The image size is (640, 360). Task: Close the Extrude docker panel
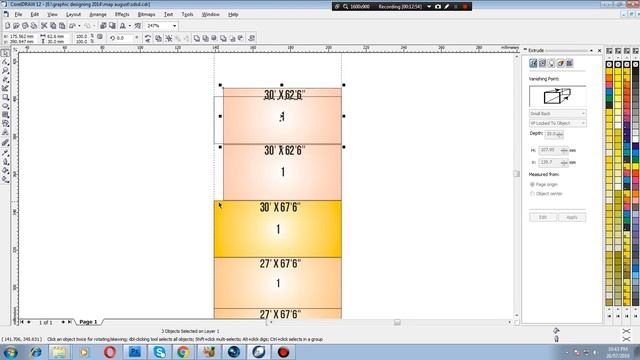click(x=599, y=51)
